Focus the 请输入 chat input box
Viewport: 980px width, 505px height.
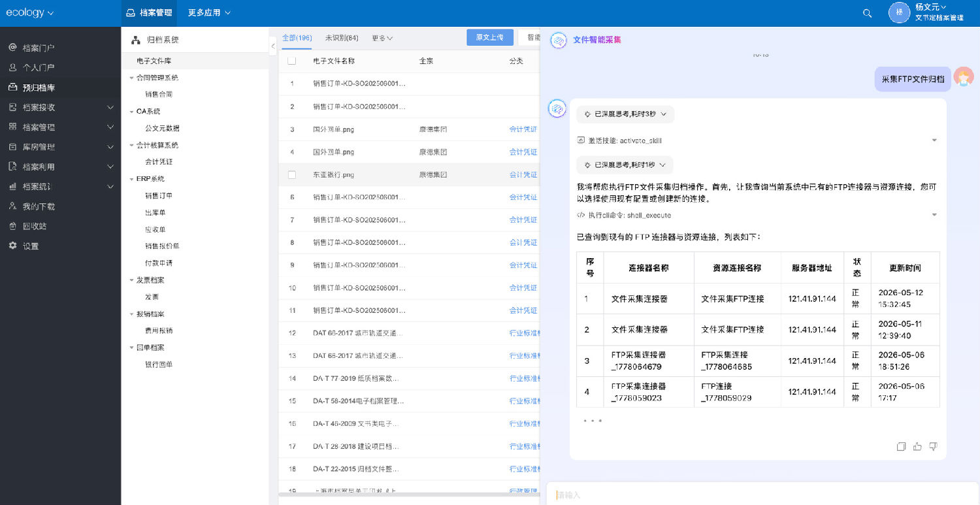761,495
